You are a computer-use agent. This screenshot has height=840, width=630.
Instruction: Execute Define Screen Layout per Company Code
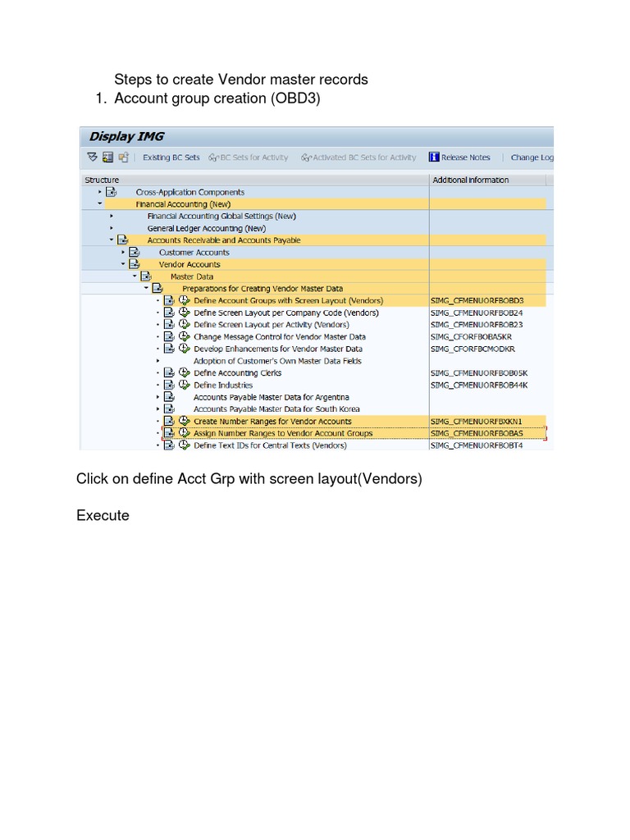pyautogui.click(x=185, y=313)
